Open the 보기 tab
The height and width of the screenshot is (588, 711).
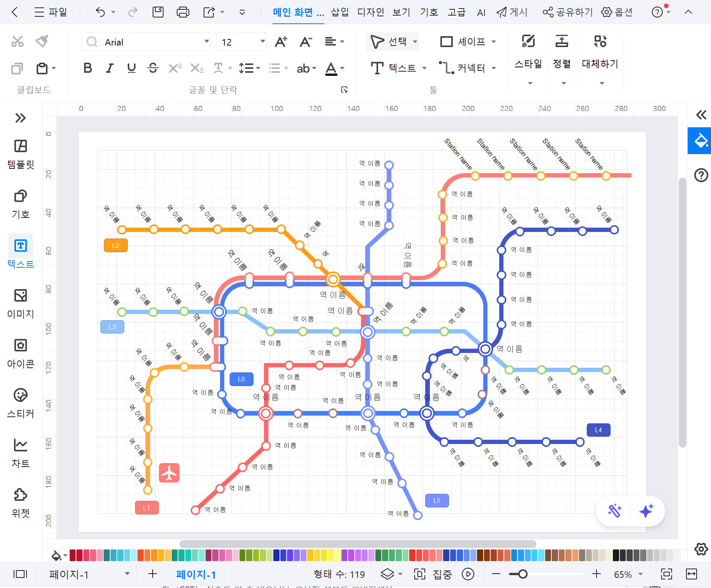401,12
